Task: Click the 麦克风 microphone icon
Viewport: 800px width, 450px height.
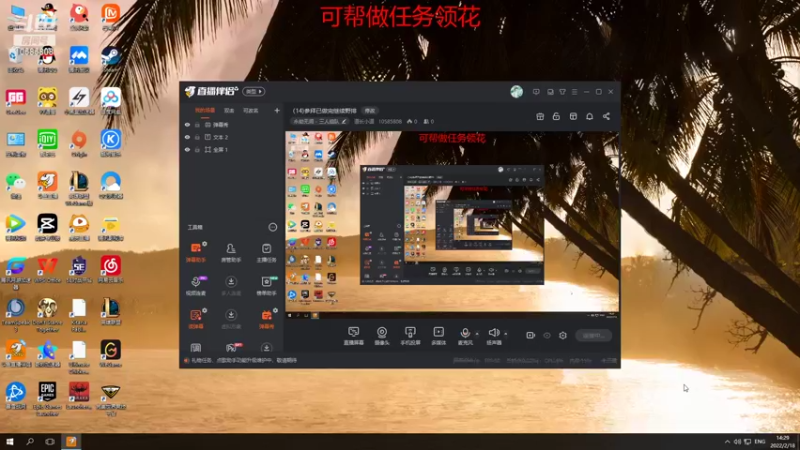Action: [465, 333]
